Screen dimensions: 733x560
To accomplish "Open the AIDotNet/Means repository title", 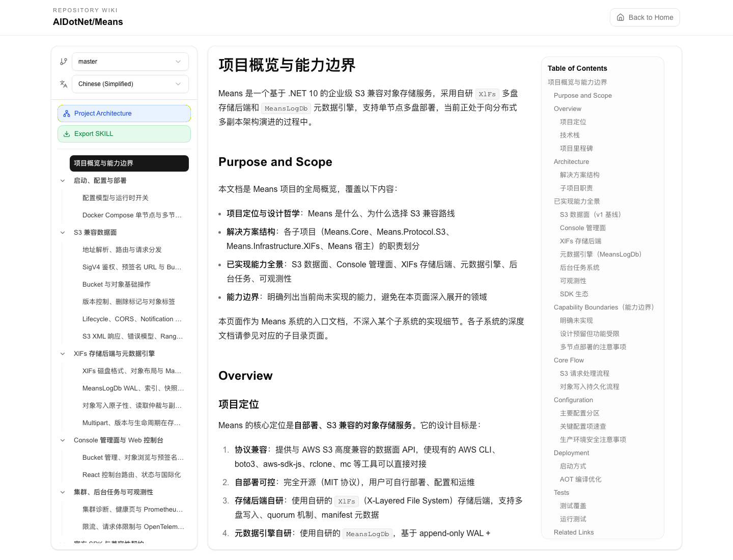I will click(x=88, y=22).
